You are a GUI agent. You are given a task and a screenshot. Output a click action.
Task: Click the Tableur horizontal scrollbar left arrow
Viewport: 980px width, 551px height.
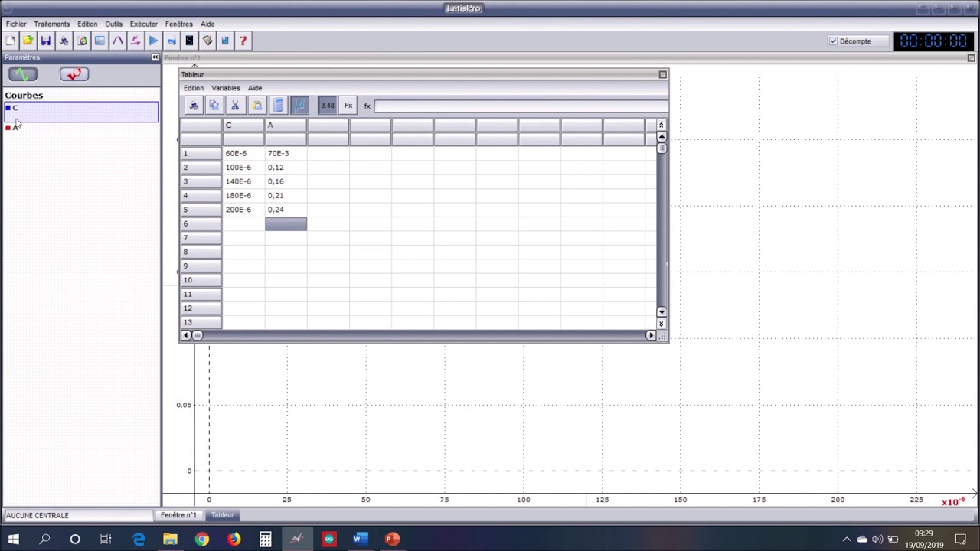[x=186, y=335]
